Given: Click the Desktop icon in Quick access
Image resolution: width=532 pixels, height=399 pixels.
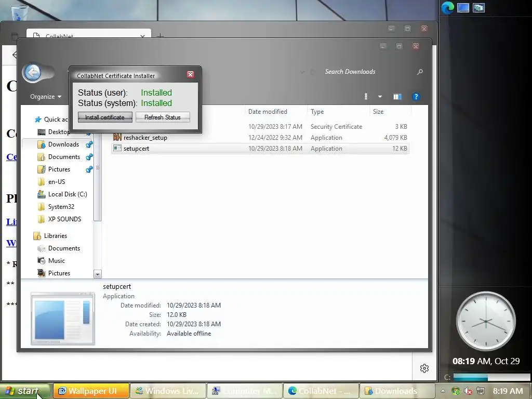Looking at the screenshot, I should point(42,132).
